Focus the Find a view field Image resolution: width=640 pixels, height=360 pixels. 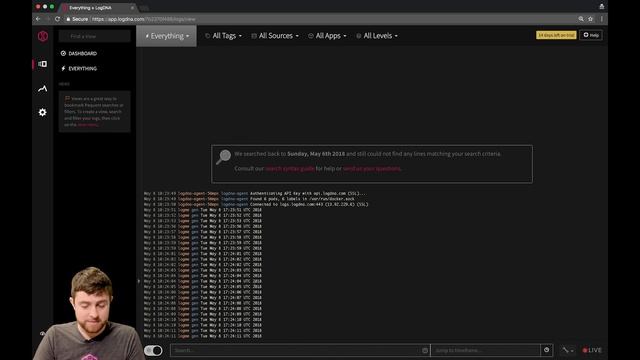95,36
